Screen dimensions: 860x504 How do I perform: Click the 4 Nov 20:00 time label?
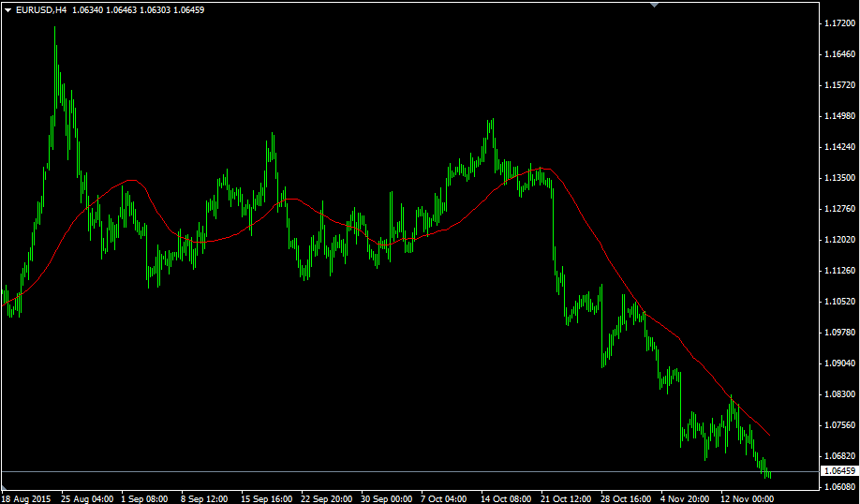[685, 498]
